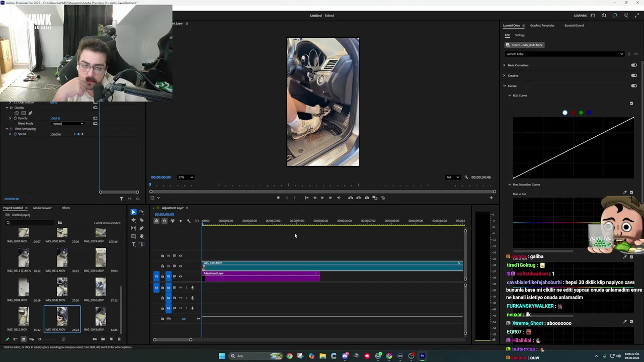Toggle V3 track output eye
Screen dimensions: 644x362
181,255
